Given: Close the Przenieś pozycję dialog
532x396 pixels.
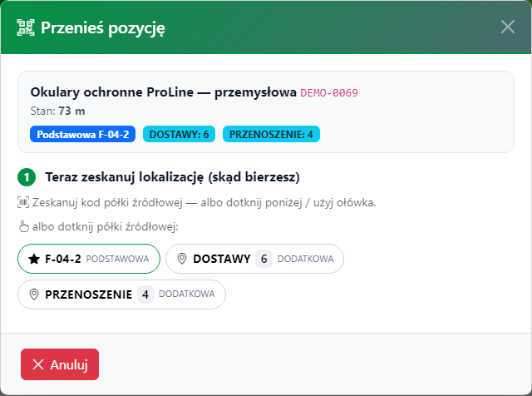Looking at the screenshot, I should 508,27.
